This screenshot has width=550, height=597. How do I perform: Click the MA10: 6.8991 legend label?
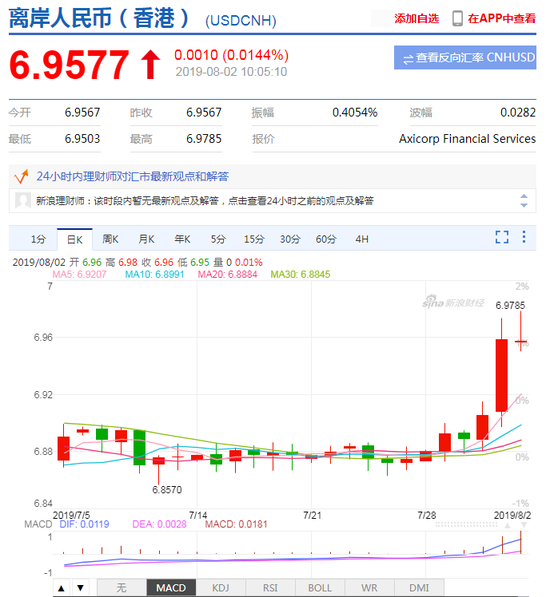pos(155,274)
